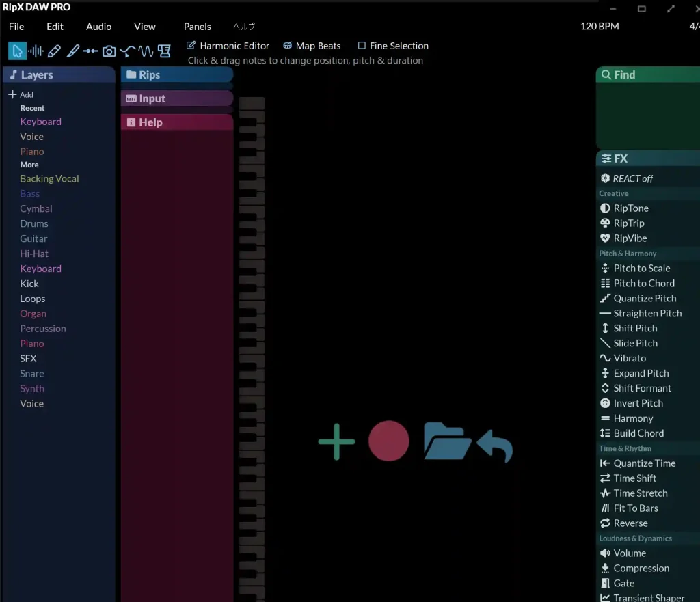Apply the RipTone creative effect

point(630,208)
